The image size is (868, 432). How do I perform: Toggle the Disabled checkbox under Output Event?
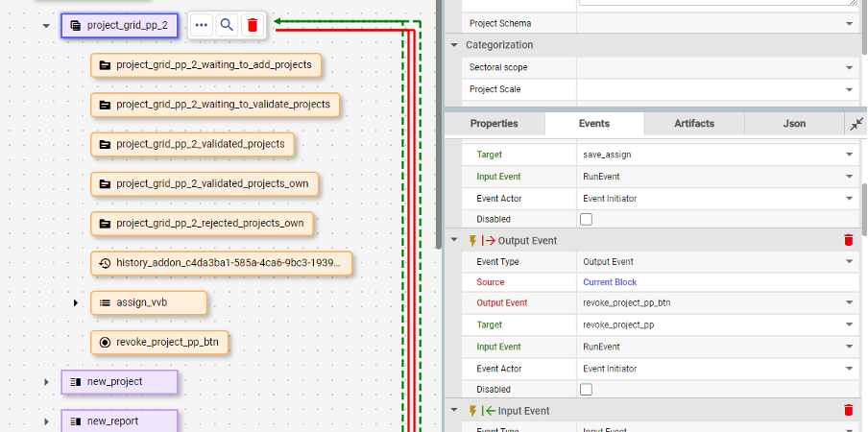pyautogui.click(x=586, y=389)
